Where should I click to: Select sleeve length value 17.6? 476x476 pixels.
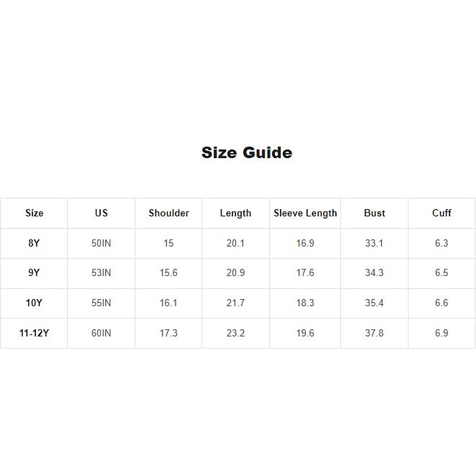(x=305, y=273)
